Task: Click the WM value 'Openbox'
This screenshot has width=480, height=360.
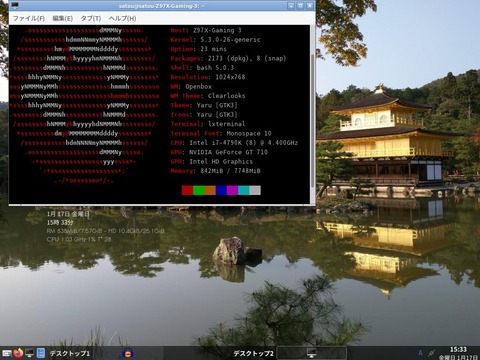Action: (198, 86)
